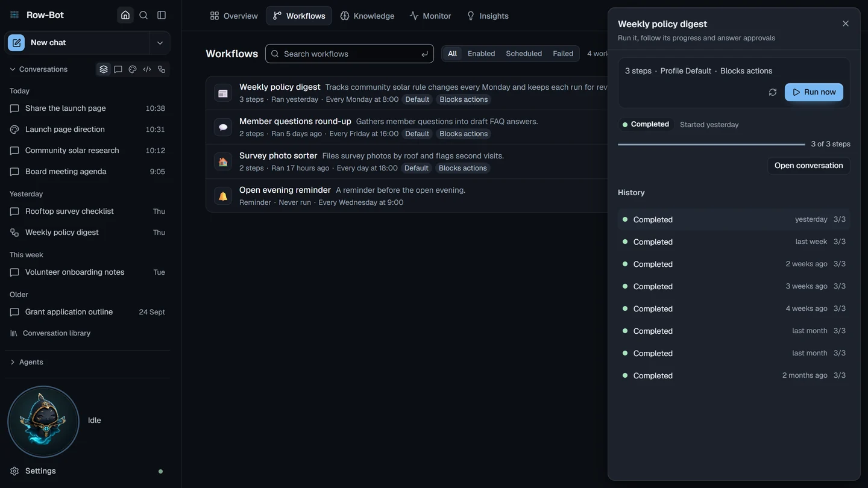Click the Survey photo sorter house icon

223,161
